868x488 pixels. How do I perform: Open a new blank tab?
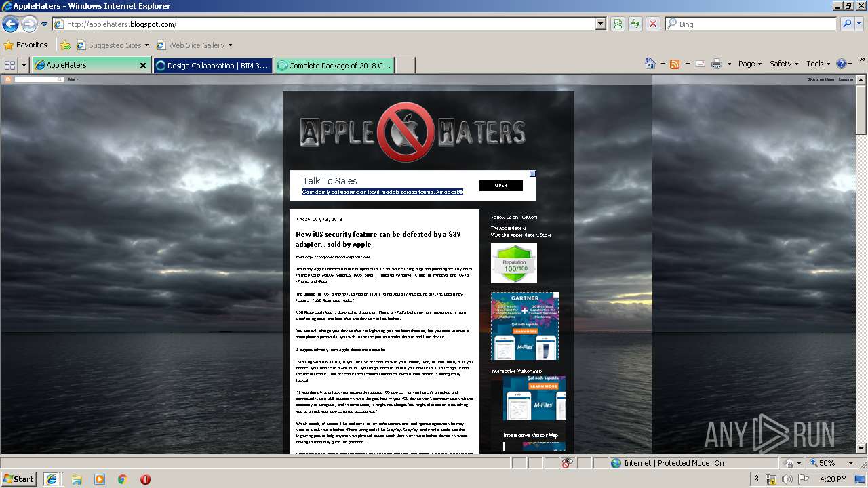pos(405,65)
